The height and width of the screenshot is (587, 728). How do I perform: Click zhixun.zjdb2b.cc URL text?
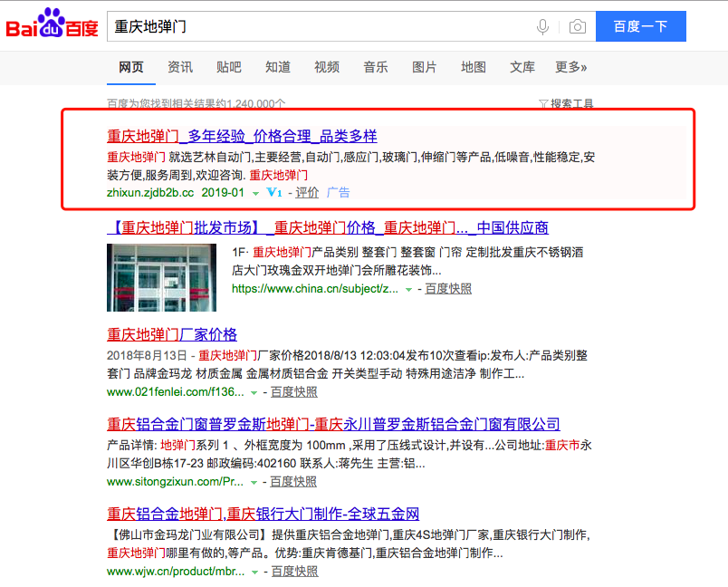(150, 192)
